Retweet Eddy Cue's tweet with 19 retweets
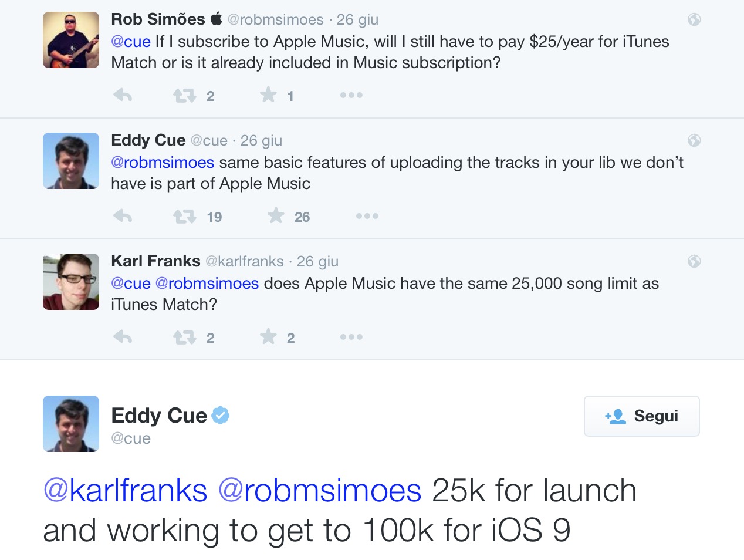The height and width of the screenshot is (560, 744). (x=184, y=217)
